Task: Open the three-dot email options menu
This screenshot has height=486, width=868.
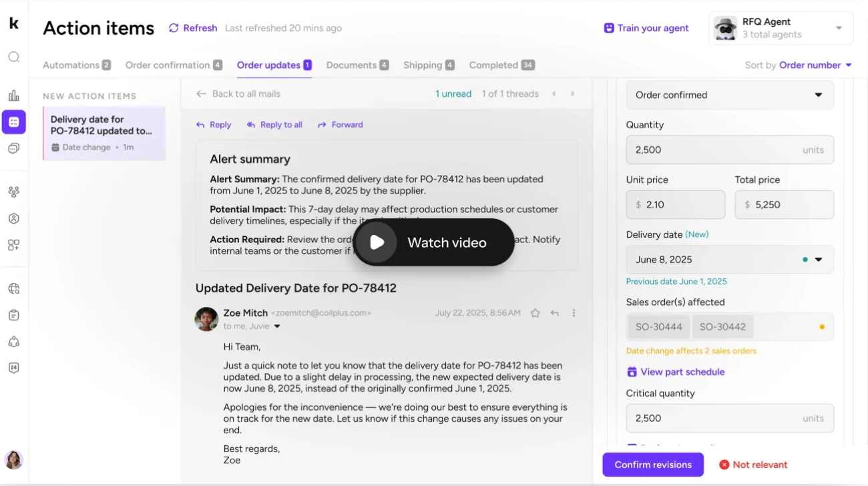Action: 574,313
